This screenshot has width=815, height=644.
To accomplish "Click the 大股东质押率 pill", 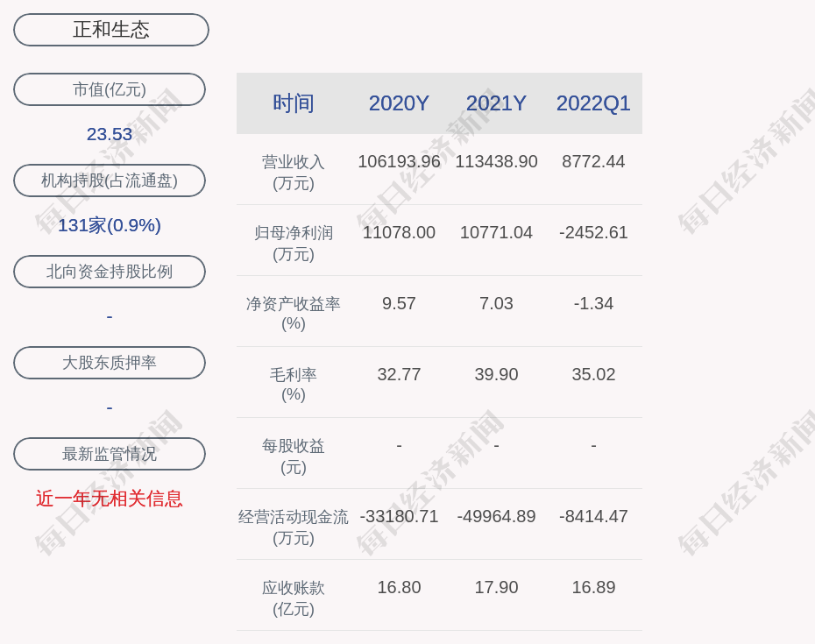I will click(x=110, y=362).
